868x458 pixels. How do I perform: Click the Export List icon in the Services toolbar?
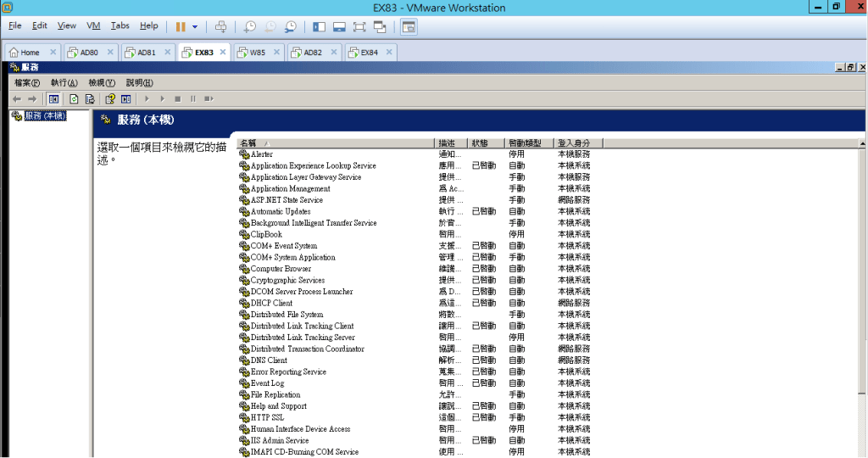(x=89, y=98)
